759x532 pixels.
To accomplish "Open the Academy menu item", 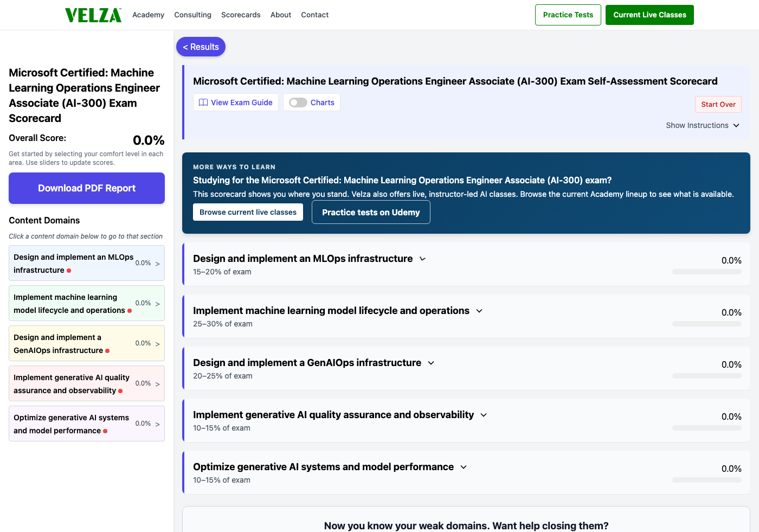I will (x=148, y=15).
